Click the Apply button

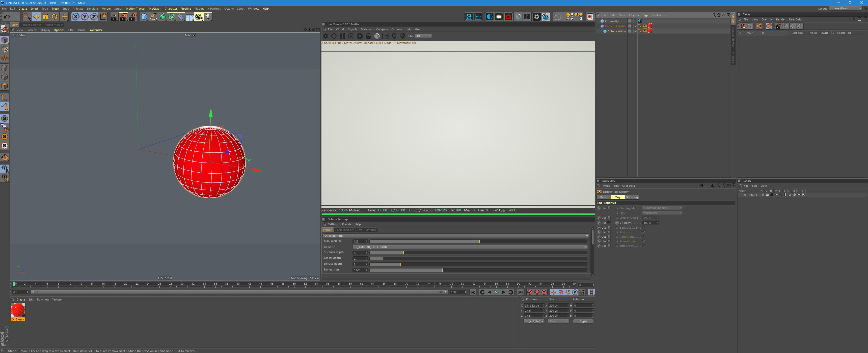tap(583, 321)
